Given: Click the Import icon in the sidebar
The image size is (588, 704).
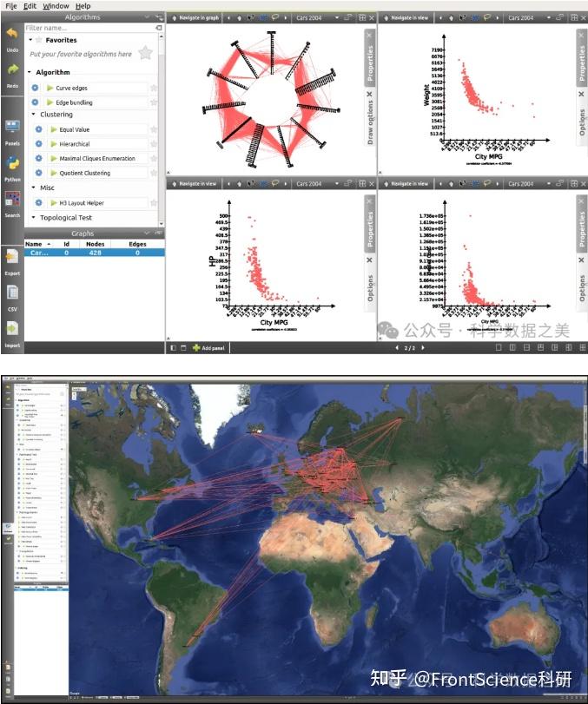Looking at the screenshot, I should pos(12,329).
